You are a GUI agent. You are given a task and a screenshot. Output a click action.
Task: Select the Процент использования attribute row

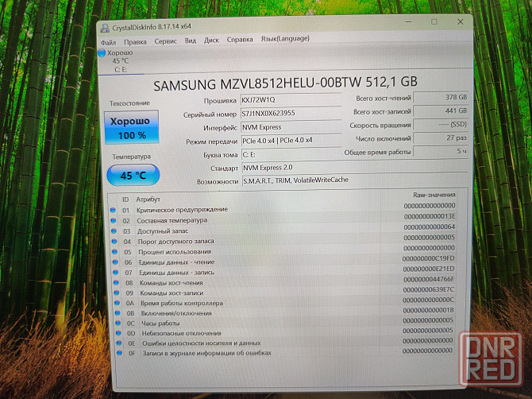tap(284, 250)
